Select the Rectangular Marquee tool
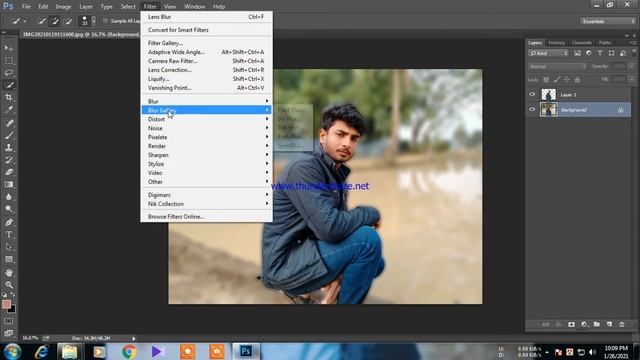The image size is (640, 360). pyautogui.click(x=9, y=60)
